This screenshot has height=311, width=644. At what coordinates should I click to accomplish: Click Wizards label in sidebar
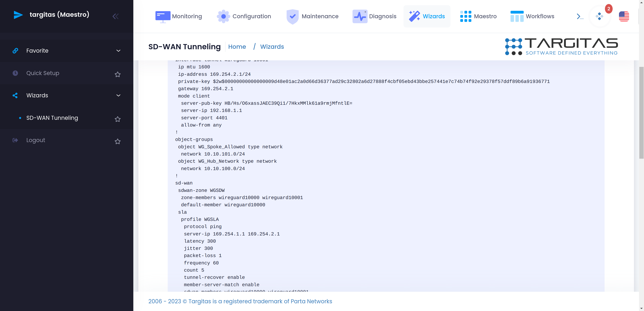pos(37,95)
